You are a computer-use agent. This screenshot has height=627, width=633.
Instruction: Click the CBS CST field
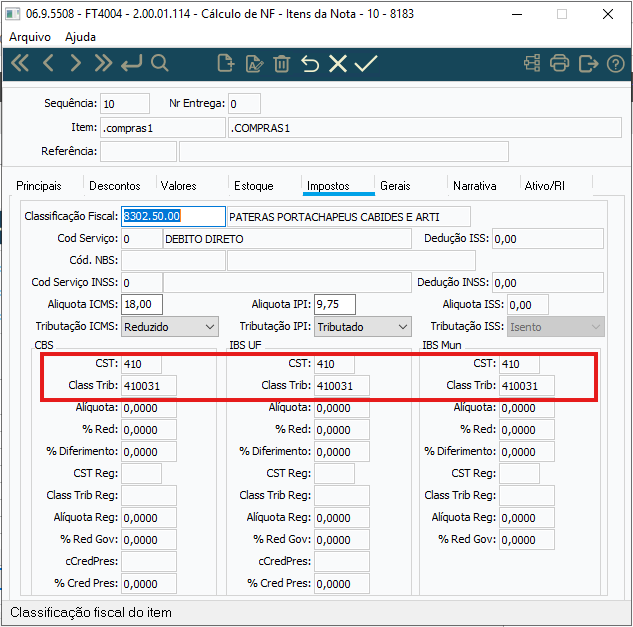pos(142,364)
